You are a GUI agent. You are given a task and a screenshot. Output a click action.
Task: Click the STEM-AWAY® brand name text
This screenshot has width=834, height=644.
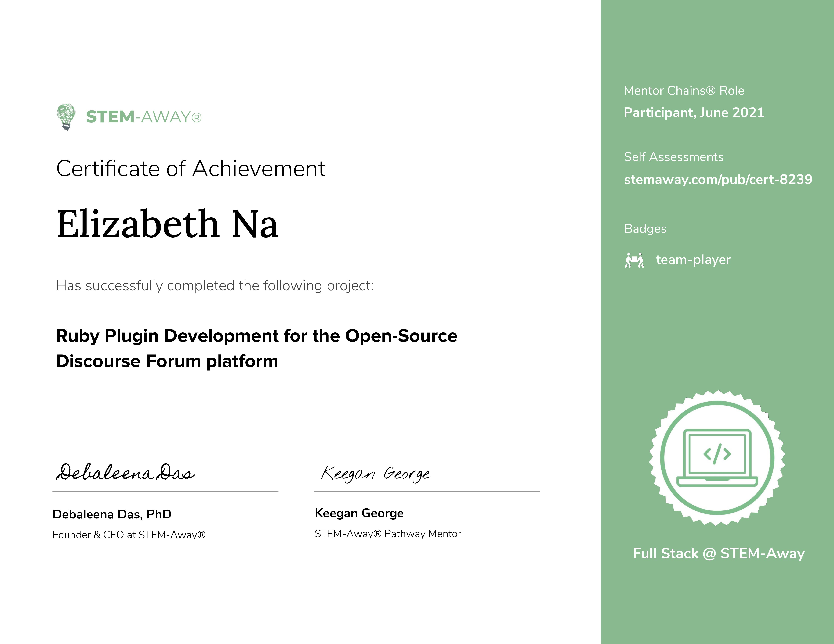pyautogui.click(x=144, y=117)
